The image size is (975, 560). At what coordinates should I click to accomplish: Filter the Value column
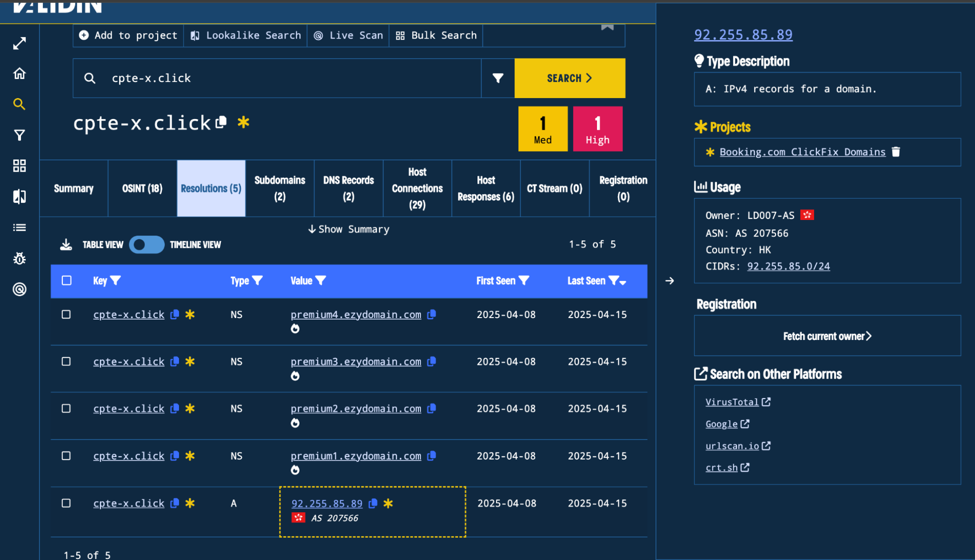[320, 280]
